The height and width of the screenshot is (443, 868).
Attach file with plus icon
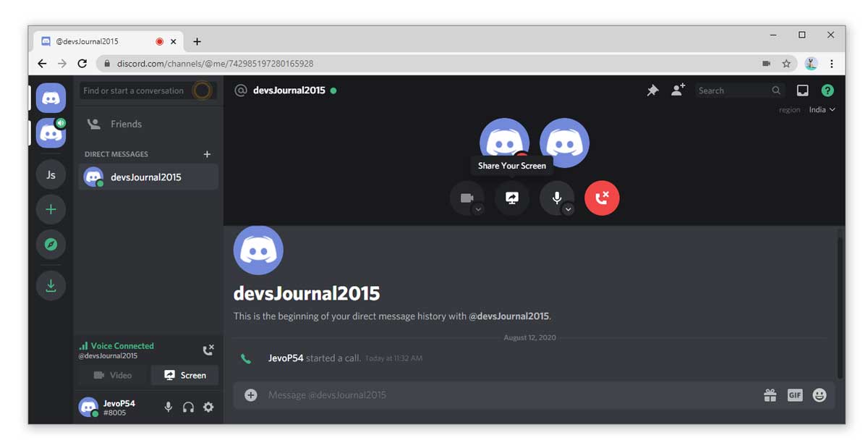tap(251, 395)
